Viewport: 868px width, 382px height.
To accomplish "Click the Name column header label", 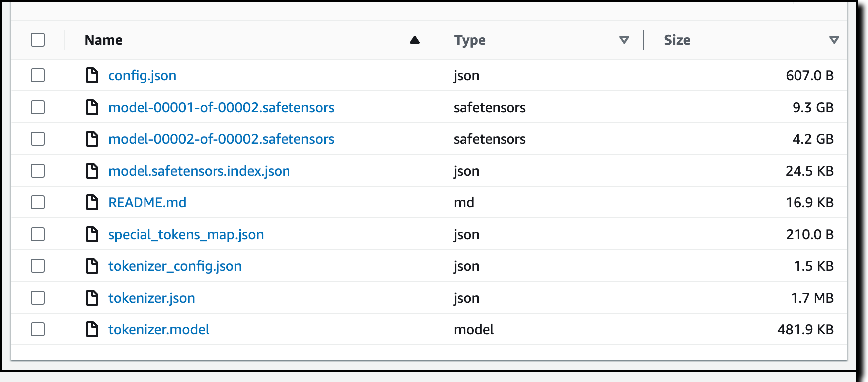I will click(103, 40).
